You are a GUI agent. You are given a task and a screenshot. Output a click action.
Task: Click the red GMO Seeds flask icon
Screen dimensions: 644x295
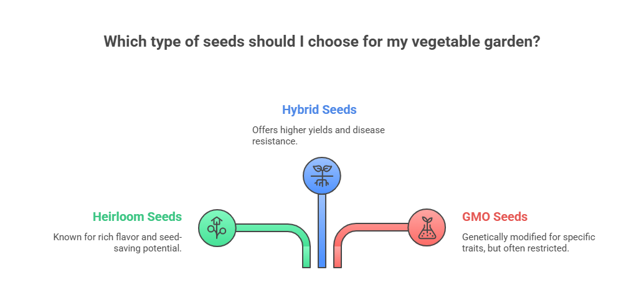pyautogui.click(x=427, y=227)
